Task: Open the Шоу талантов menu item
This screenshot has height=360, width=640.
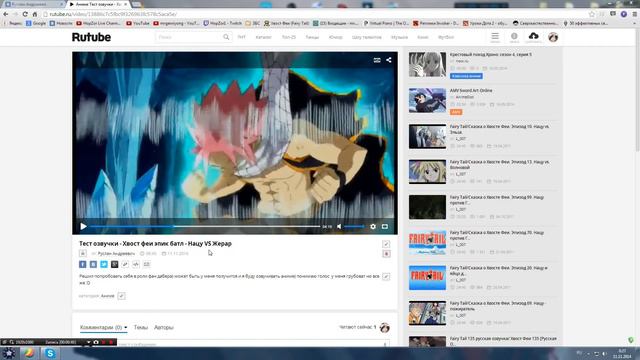Action: [x=367, y=37]
